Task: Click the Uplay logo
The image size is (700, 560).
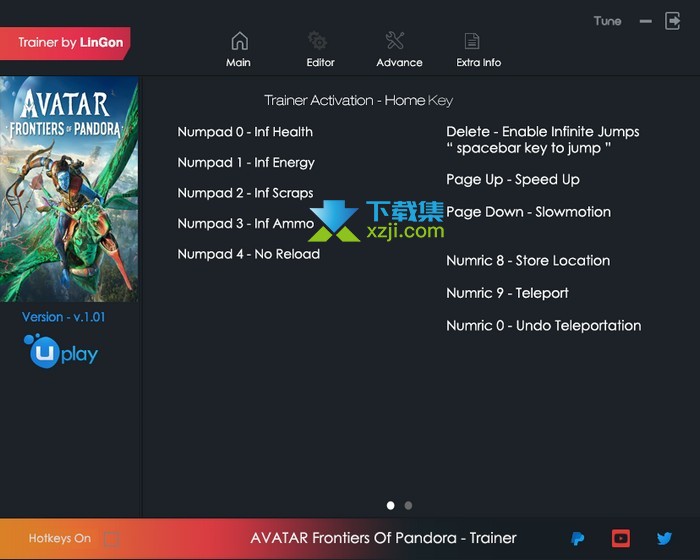Action: click(61, 351)
